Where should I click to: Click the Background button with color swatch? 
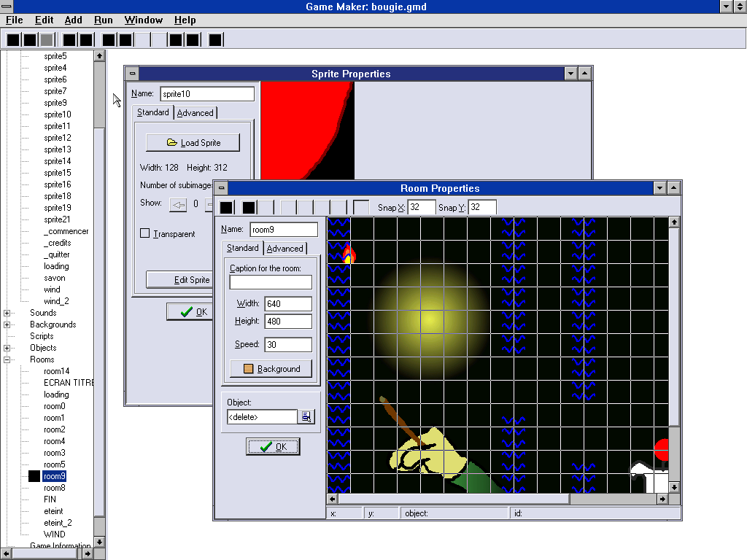click(x=271, y=369)
